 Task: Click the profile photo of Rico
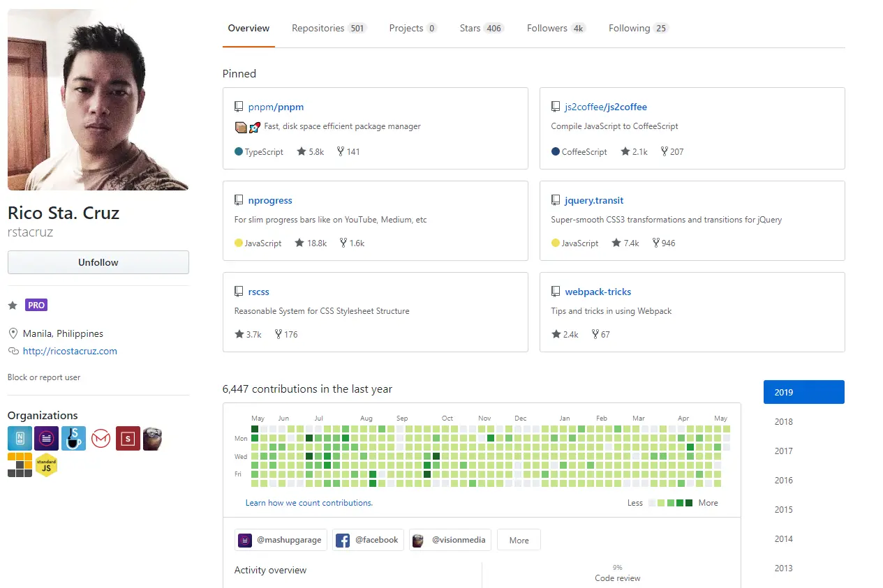(98, 99)
